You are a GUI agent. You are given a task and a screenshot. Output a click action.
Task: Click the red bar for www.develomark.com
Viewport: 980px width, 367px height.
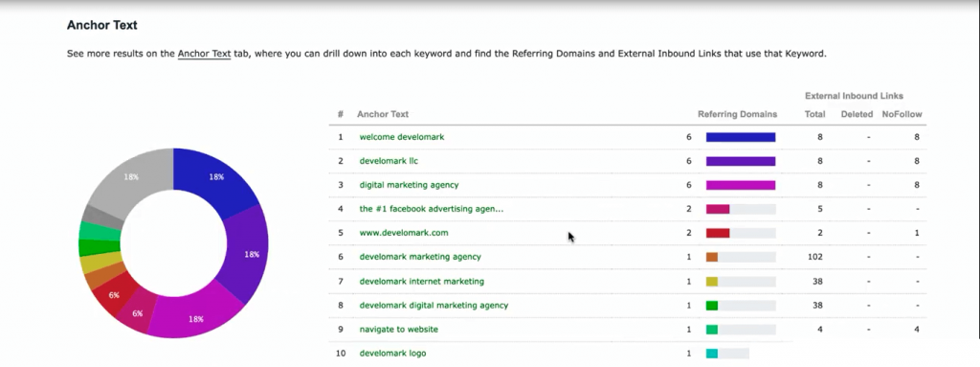click(x=718, y=233)
